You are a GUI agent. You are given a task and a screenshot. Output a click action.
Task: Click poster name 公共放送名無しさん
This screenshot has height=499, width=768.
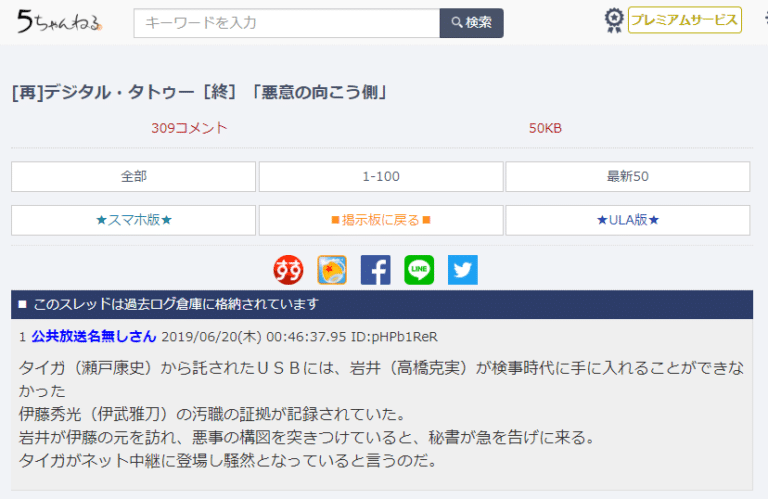(x=94, y=337)
